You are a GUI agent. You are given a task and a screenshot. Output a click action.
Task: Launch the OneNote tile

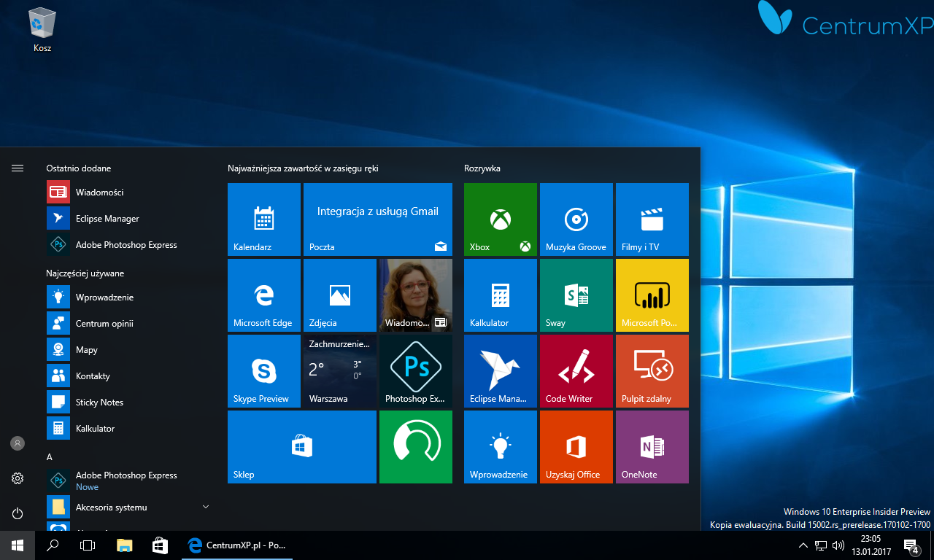652,447
